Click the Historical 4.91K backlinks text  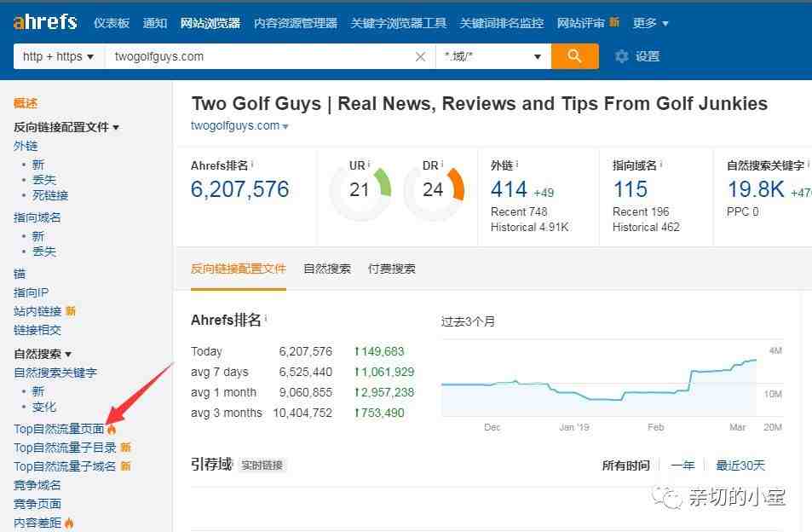(530, 228)
